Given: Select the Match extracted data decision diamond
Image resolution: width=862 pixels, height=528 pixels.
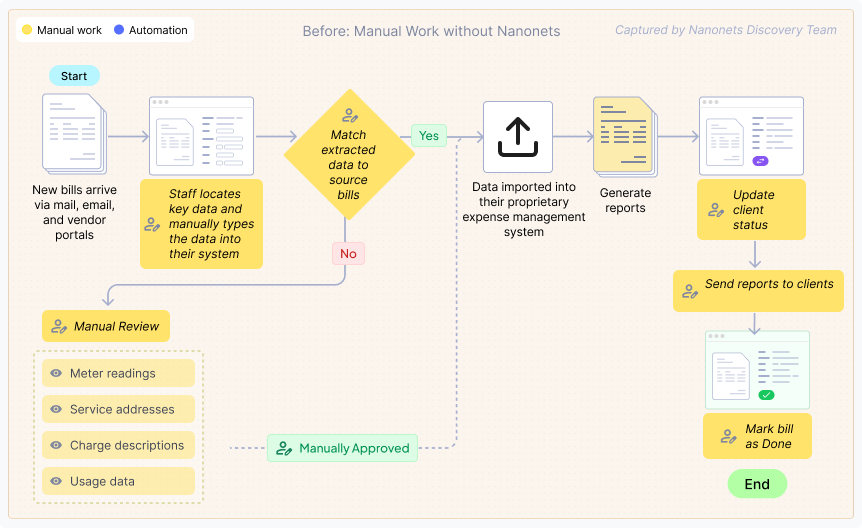Looking at the screenshot, I should pyautogui.click(x=349, y=154).
